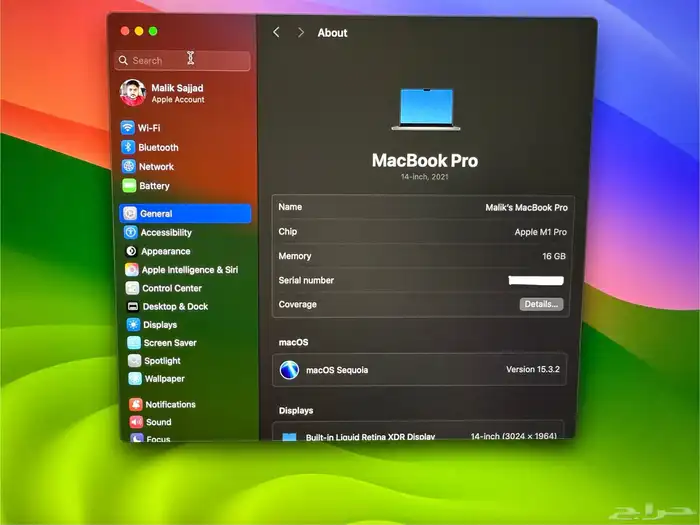Click the Control Center icon
The height and width of the screenshot is (525, 700).
pyautogui.click(x=132, y=288)
